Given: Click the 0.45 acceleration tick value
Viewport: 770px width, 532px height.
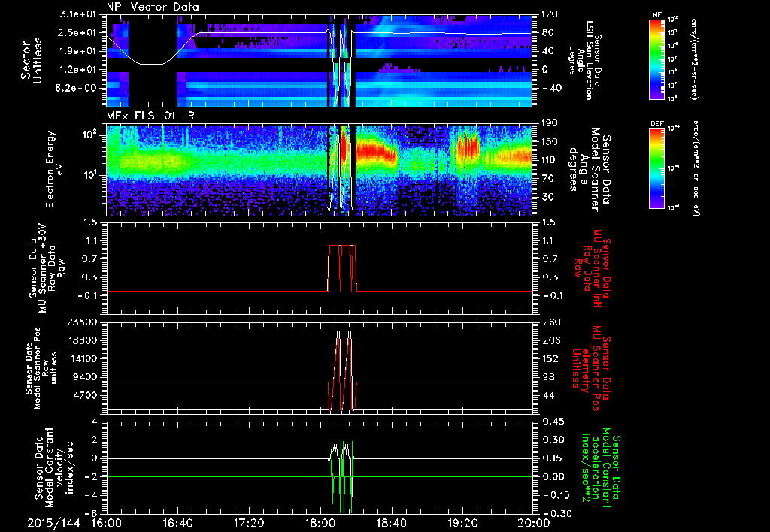Looking at the screenshot, I should [553, 422].
